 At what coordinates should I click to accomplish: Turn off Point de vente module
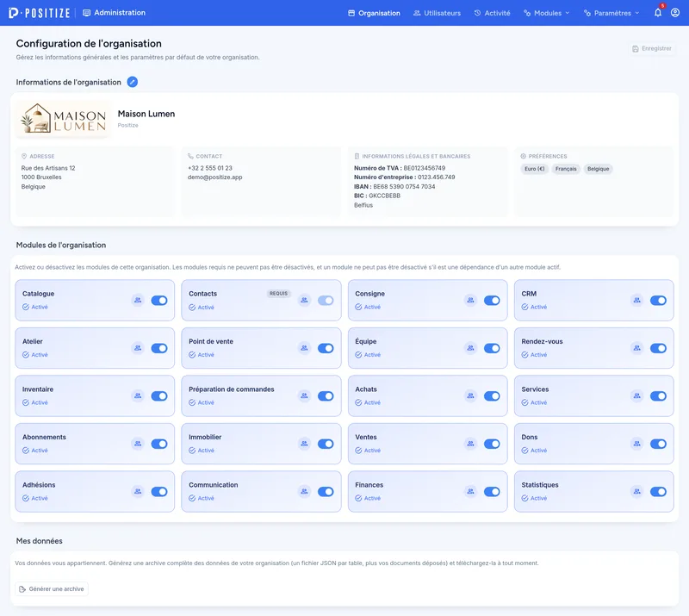point(326,348)
